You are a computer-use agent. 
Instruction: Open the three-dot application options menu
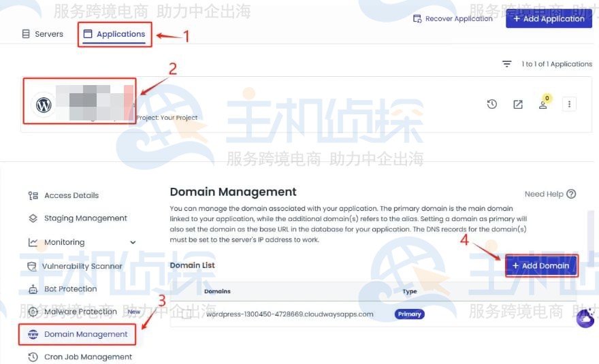pyautogui.click(x=569, y=104)
